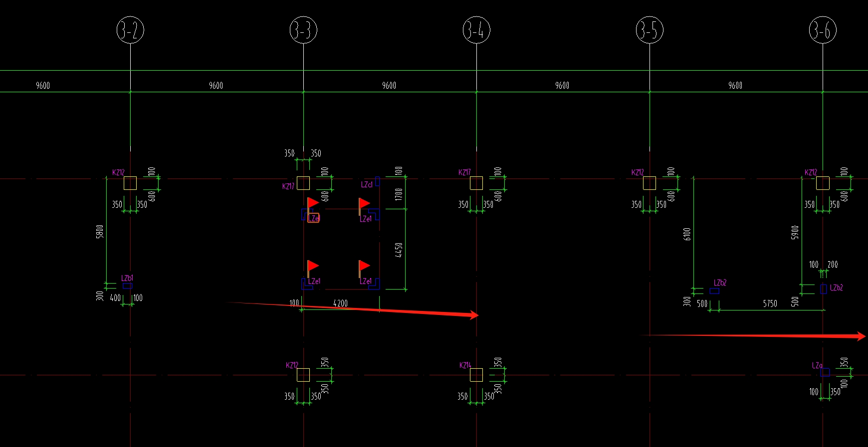The image size is (868, 447).
Task: Select the LZc1 column label
Action: coord(367,184)
